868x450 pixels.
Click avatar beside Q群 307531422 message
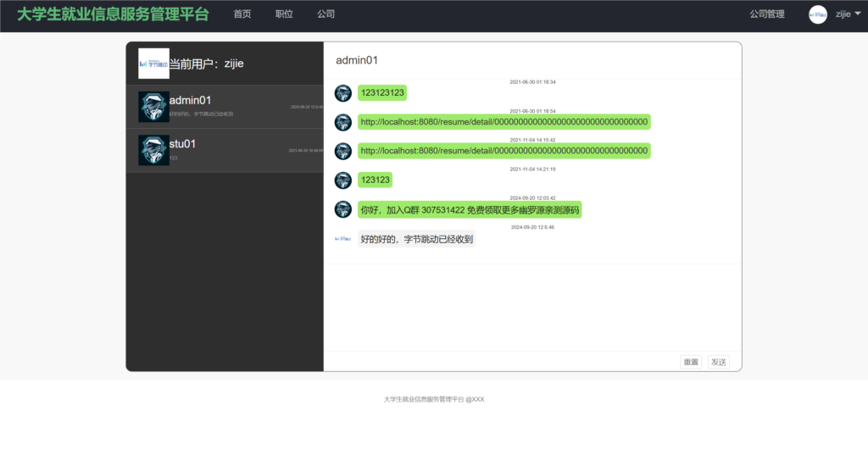click(343, 209)
